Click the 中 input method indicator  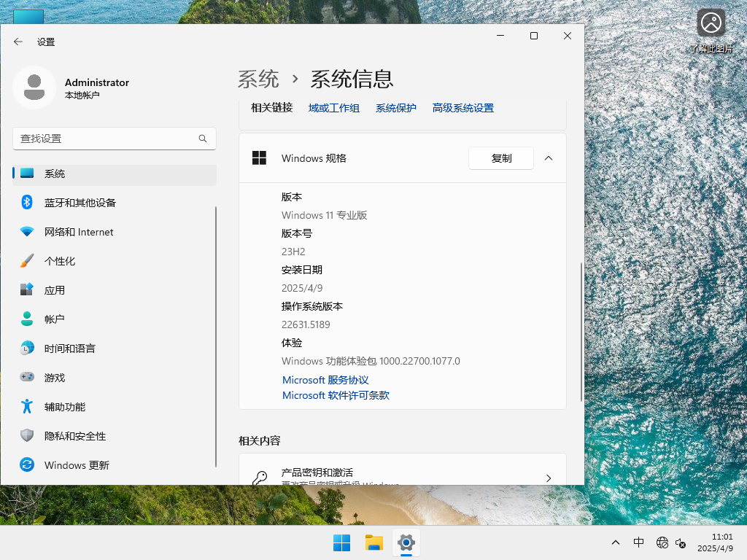[638, 542]
